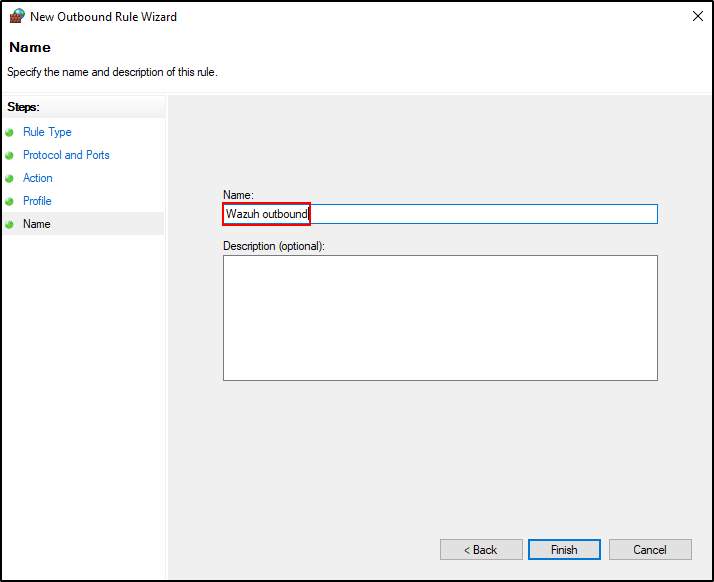Click the 'Name:' field label
The height and width of the screenshot is (582, 714).
238,195
